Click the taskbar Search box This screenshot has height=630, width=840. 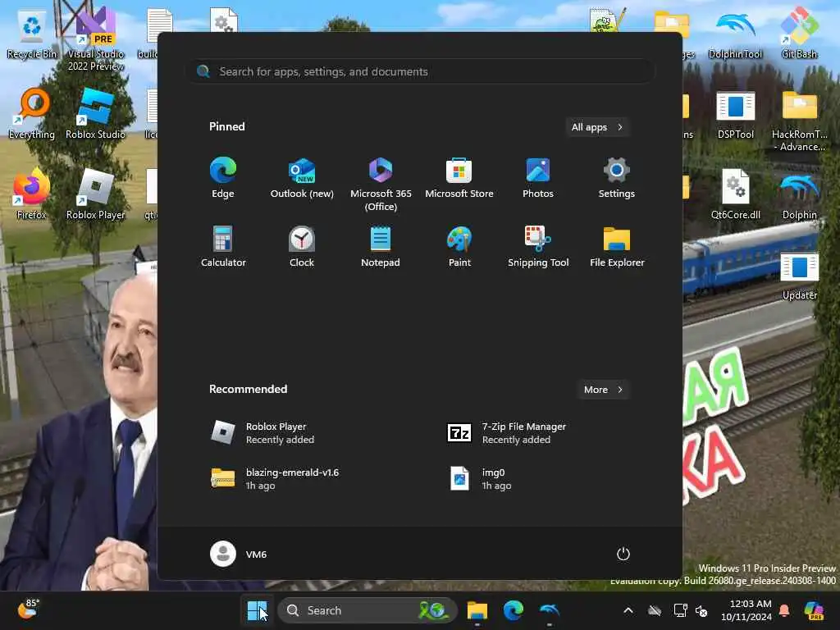367,610
